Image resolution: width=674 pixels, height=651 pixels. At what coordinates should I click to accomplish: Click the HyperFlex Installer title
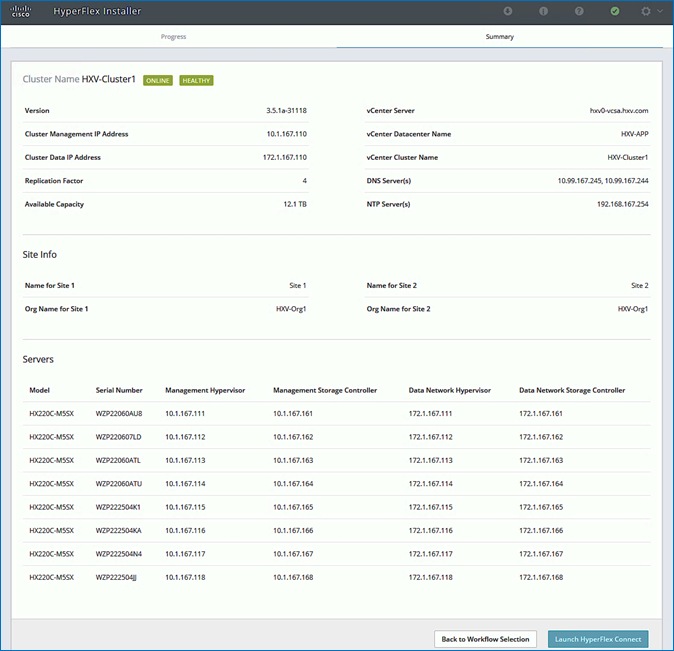tap(97, 11)
